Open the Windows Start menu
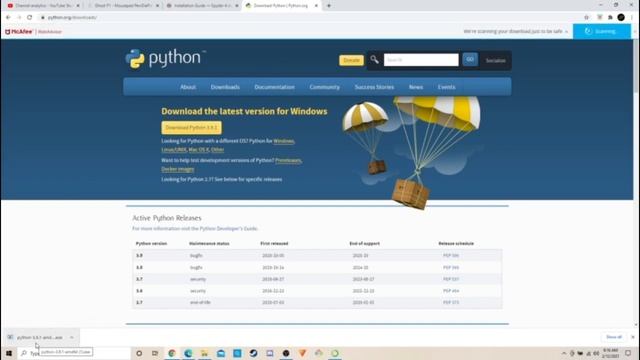The width and height of the screenshot is (640, 360). click(x=9, y=353)
